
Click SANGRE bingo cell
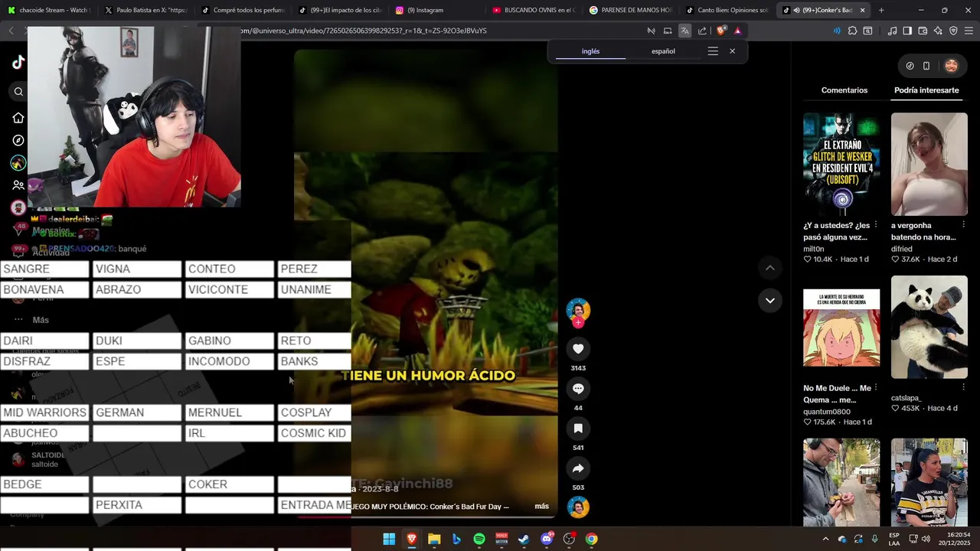pyautogui.click(x=44, y=269)
